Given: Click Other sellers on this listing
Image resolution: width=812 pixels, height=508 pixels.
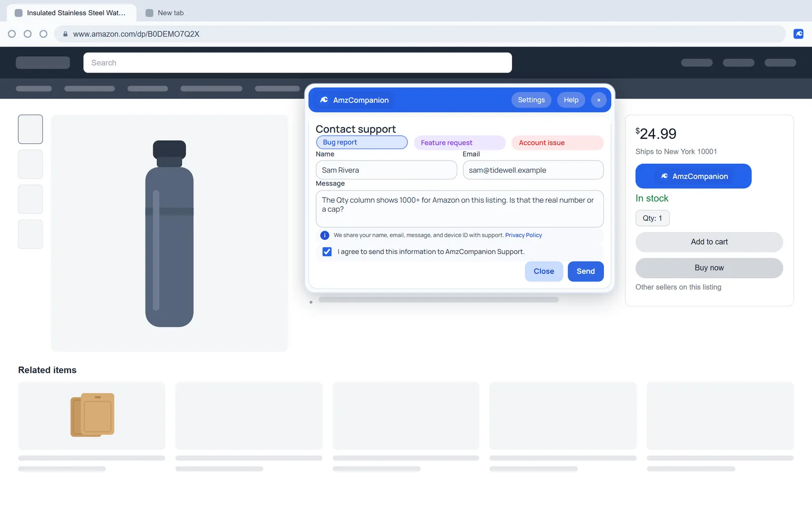Looking at the screenshot, I should [x=678, y=287].
